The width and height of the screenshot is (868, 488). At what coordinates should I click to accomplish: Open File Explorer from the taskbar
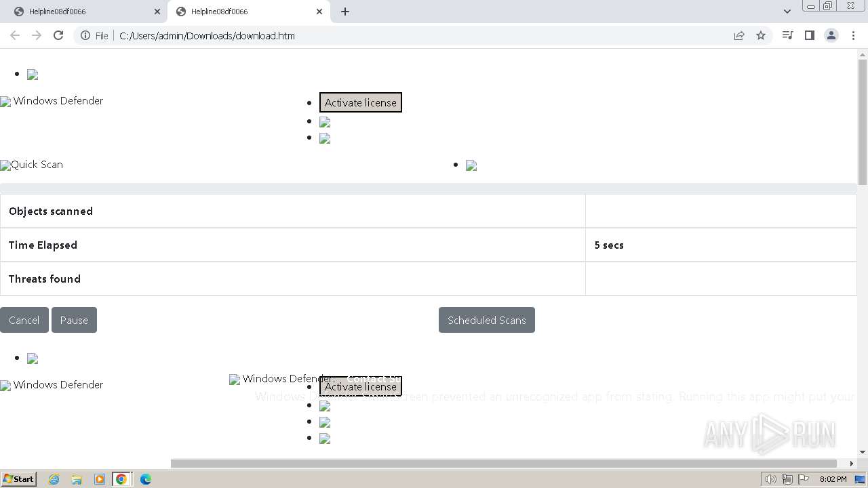pos(77,479)
